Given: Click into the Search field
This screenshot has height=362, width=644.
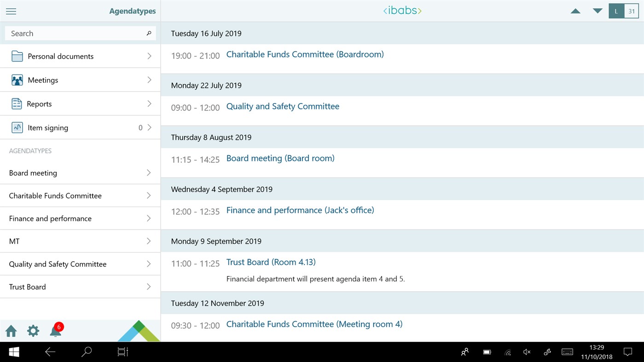Looking at the screenshot, I should coord(80,33).
